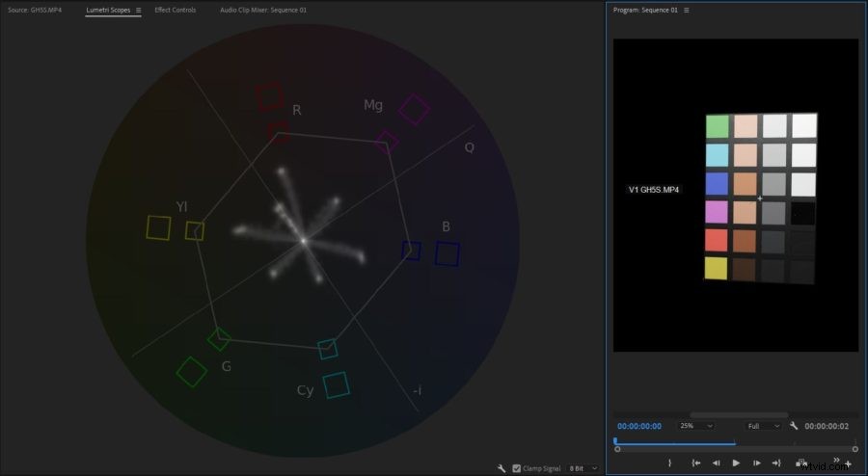
Task: Switch to Source: GH5S.MP4 tab
Action: (x=35, y=10)
